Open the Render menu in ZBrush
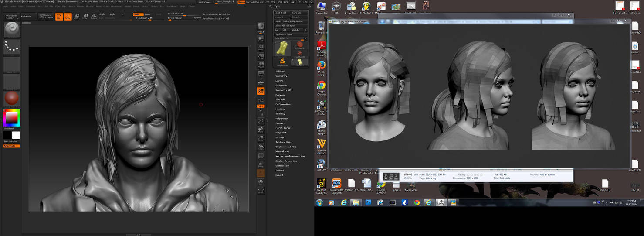Screen dimensions: 644x236 pos(128,7)
